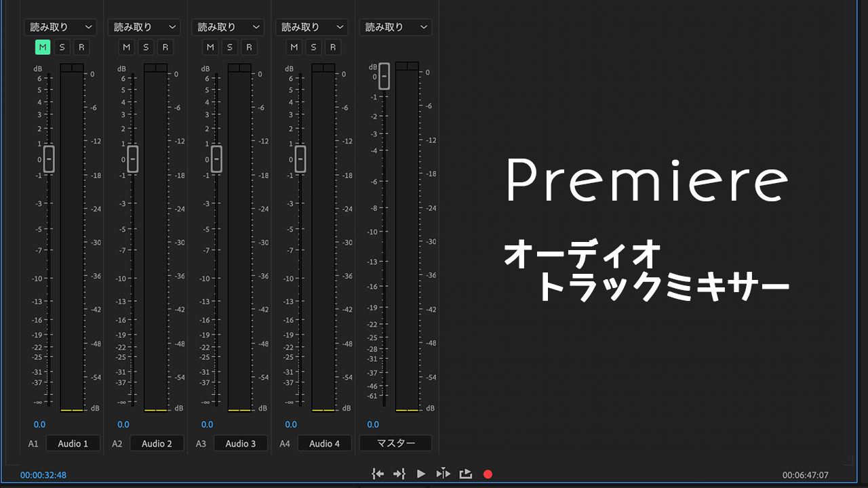Click the Audio 2 volume fader handle

133,159
